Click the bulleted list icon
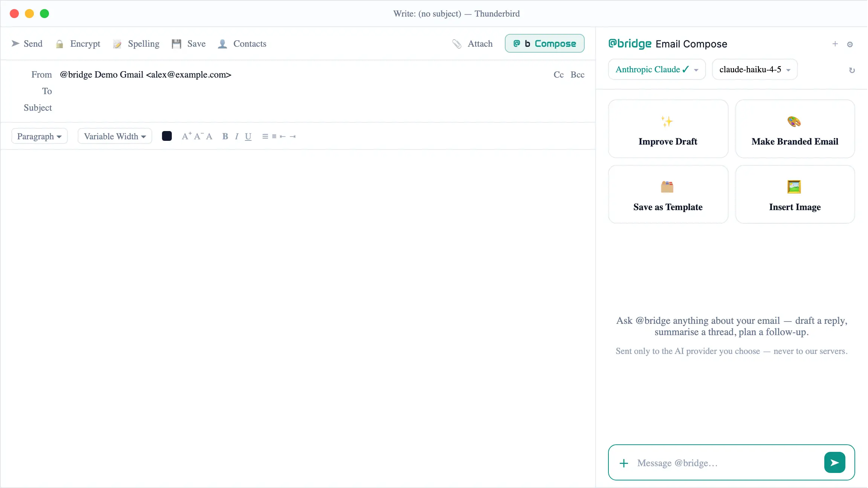This screenshot has height=488, width=868. pyautogui.click(x=265, y=136)
